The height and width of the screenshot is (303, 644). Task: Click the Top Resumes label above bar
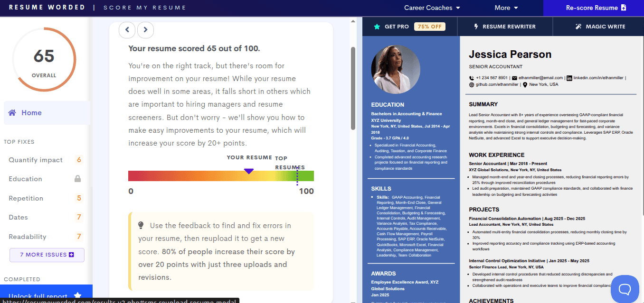[290, 163]
